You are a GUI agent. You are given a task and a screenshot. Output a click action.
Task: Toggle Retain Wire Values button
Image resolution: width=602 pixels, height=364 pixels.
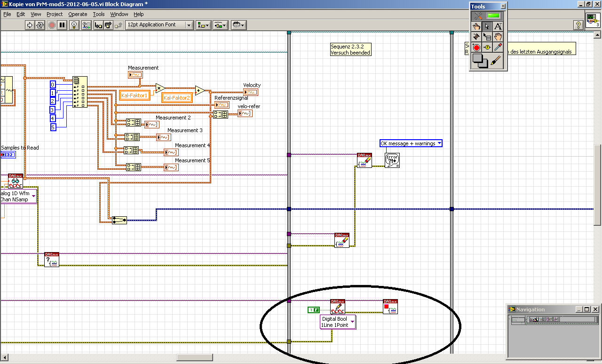click(x=86, y=25)
